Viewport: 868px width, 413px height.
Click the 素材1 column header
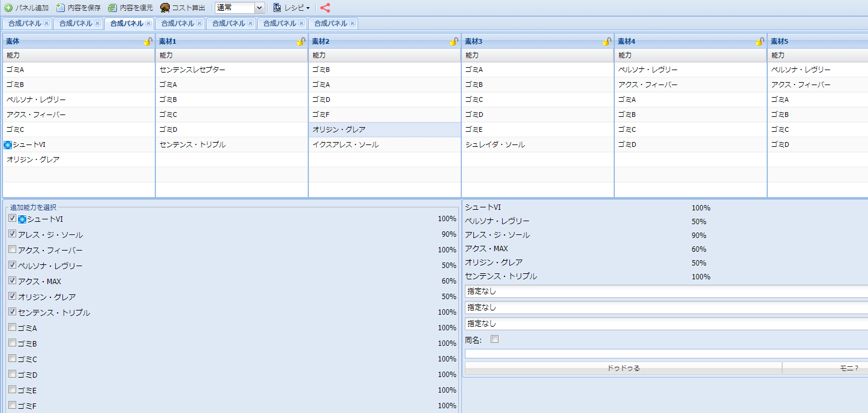click(232, 41)
